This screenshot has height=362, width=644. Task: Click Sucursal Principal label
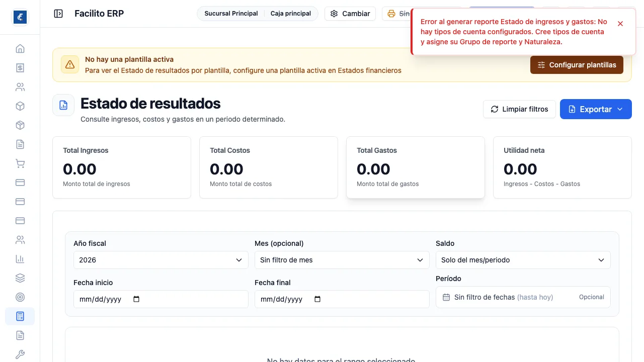(231, 14)
